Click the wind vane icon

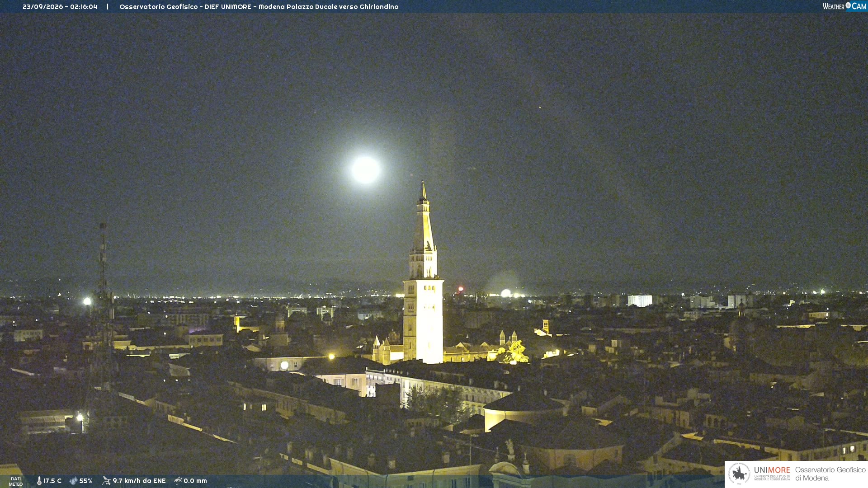click(107, 481)
